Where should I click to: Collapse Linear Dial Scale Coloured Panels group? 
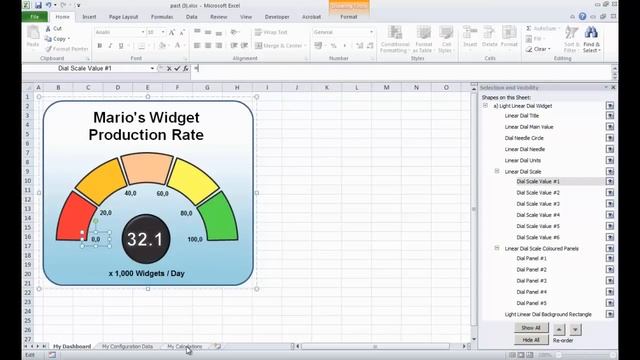[x=497, y=248]
